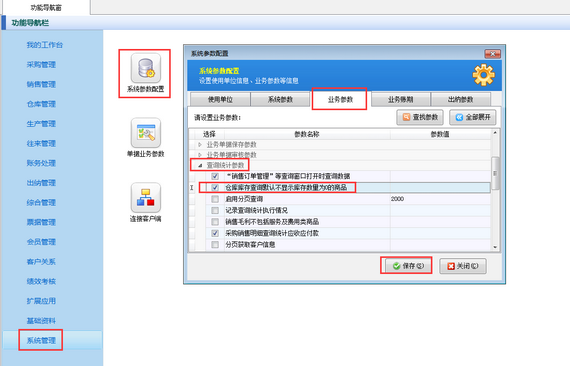The height and width of the screenshot is (366, 570).
Task: Expand the 业务单据保存参数 group
Action: [200, 145]
